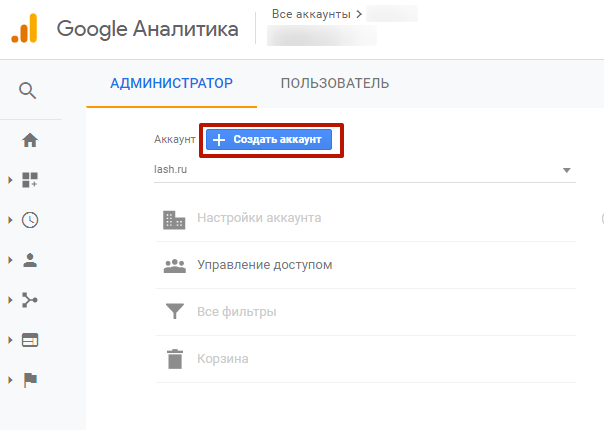
Task: Open Behavior reports window icon
Action: (30, 340)
